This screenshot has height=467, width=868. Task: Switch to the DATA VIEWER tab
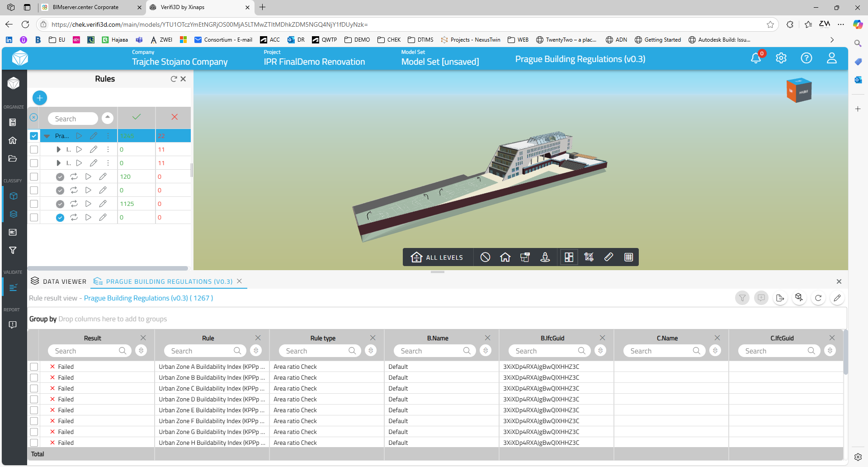point(59,281)
